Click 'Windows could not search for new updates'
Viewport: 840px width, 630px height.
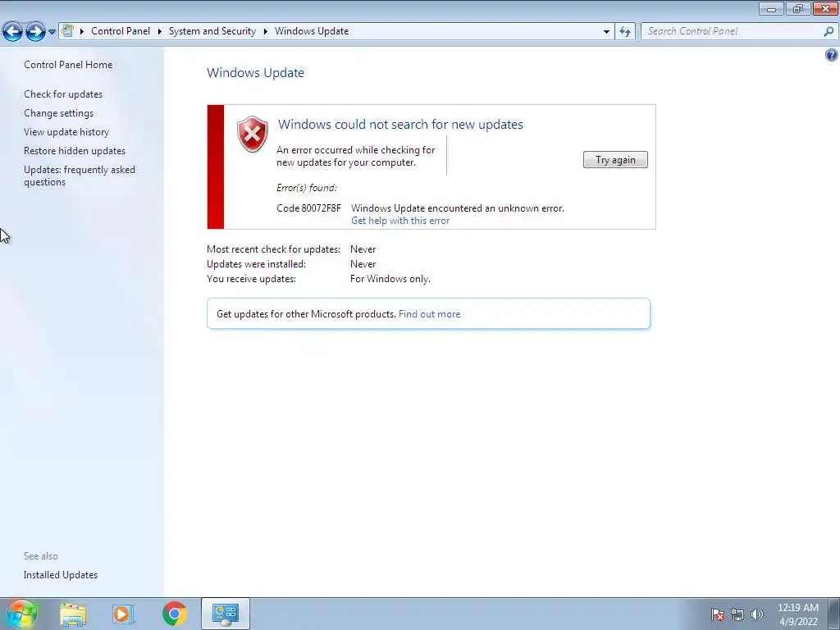pos(400,125)
